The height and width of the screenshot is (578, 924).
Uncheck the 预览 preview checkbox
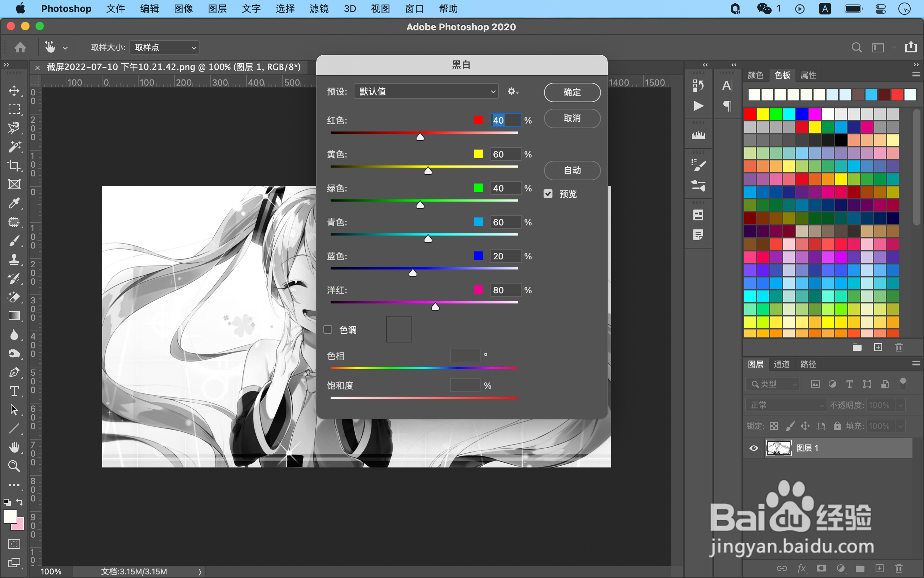[548, 194]
